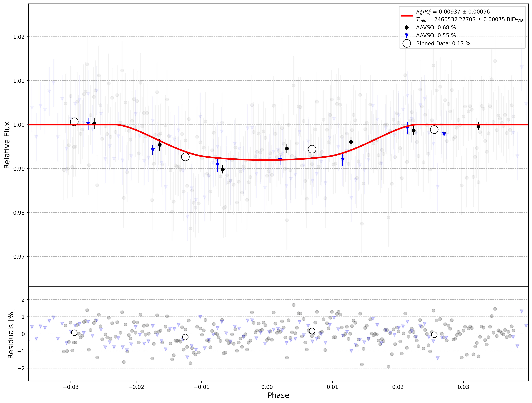Select the 'AAVSO: 0.68 %' legend label
This screenshot has width=532, height=403.
click(436, 27)
